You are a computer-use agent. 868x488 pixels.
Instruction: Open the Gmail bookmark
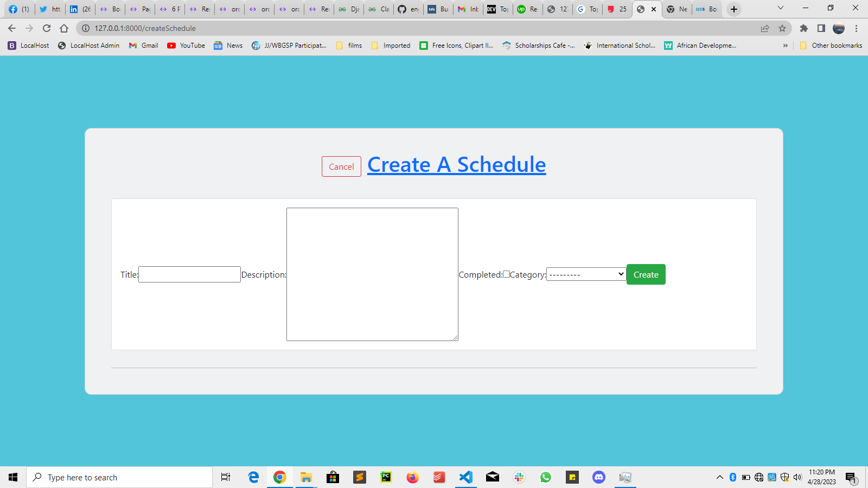pos(143,46)
